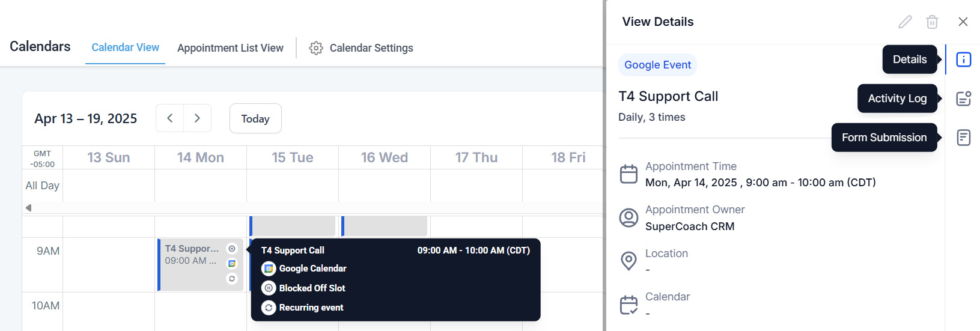
Task: Go to next week with right chevron
Action: pyautogui.click(x=197, y=118)
